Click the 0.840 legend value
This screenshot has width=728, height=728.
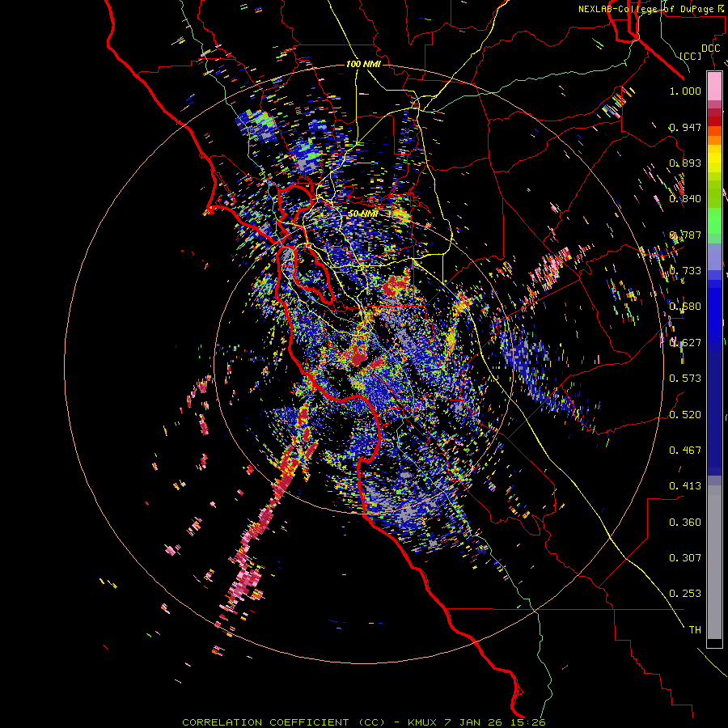[685, 199]
